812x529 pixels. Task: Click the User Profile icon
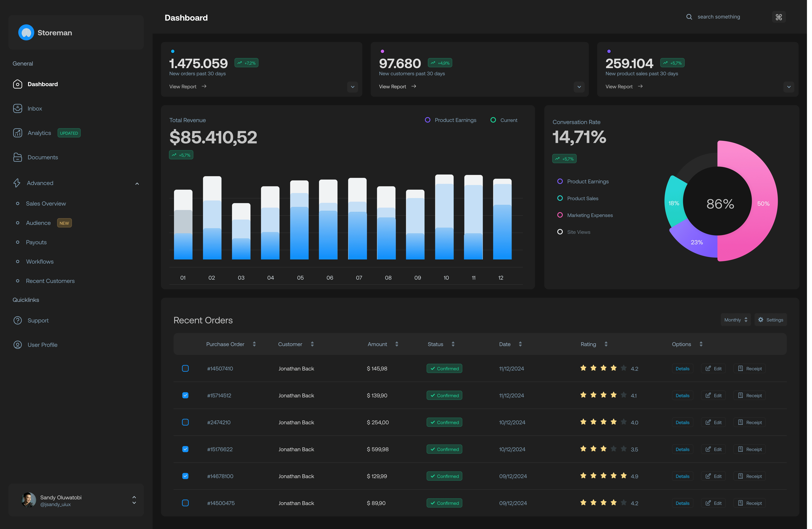pyautogui.click(x=17, y=345)
